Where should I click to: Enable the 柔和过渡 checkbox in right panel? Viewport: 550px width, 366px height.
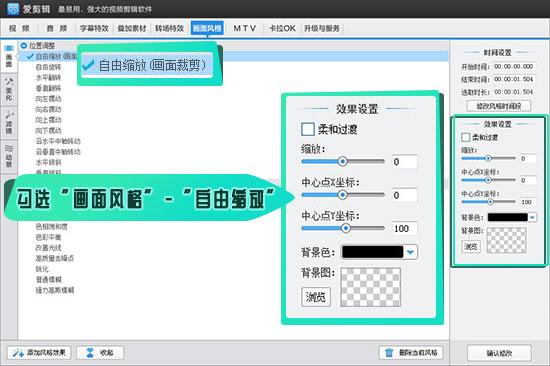point(465,137)
